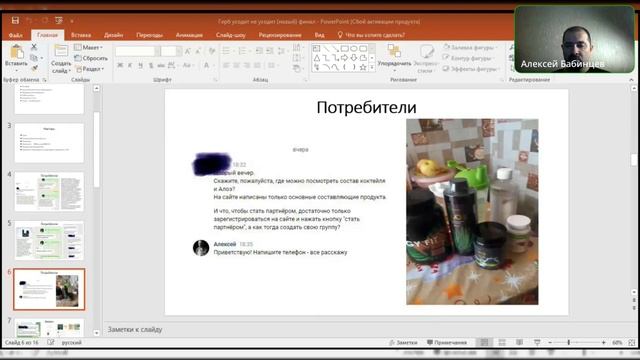
Task: Open the Дизайн tab
Action: tap(113, 35)
